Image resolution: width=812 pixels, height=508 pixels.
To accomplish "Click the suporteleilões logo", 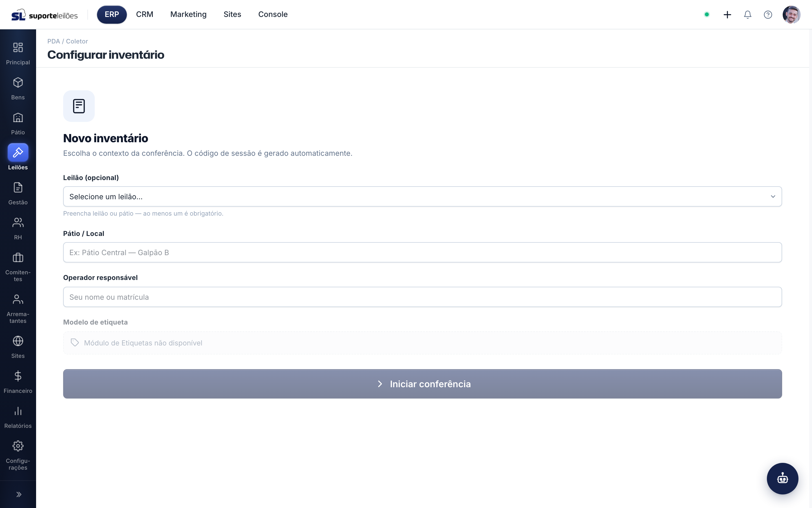I will point(44,15).
